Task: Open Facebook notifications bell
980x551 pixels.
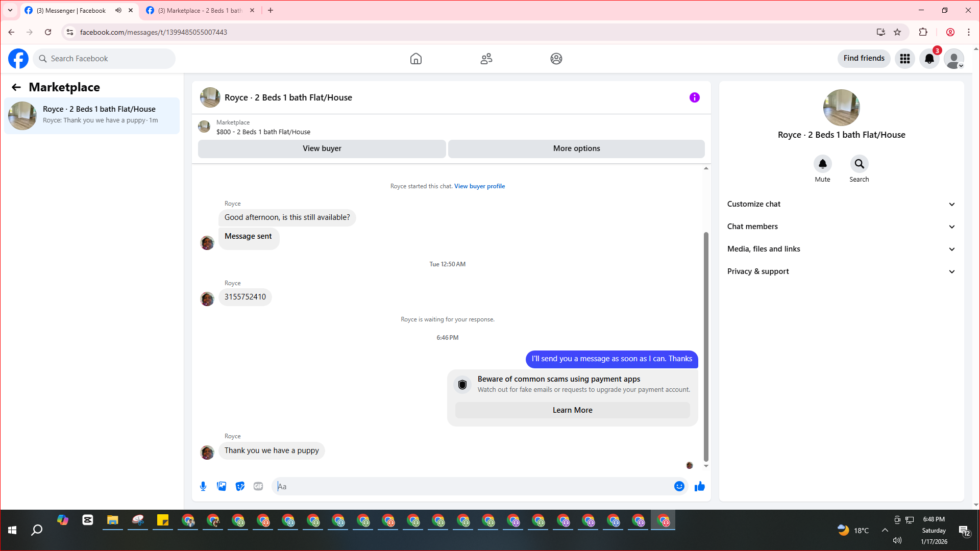Action: 929,59
